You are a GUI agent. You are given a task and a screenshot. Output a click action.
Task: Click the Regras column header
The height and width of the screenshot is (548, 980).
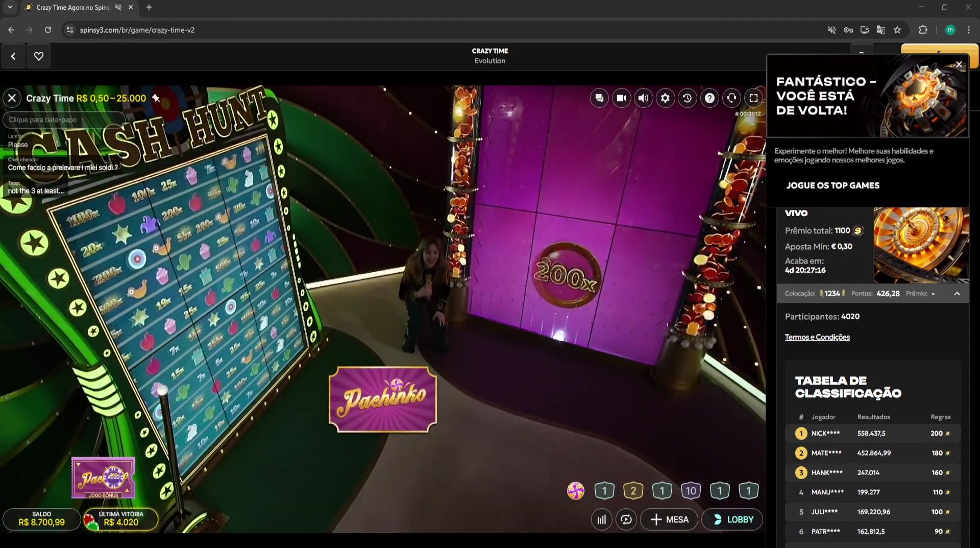[x=940, y=417]
